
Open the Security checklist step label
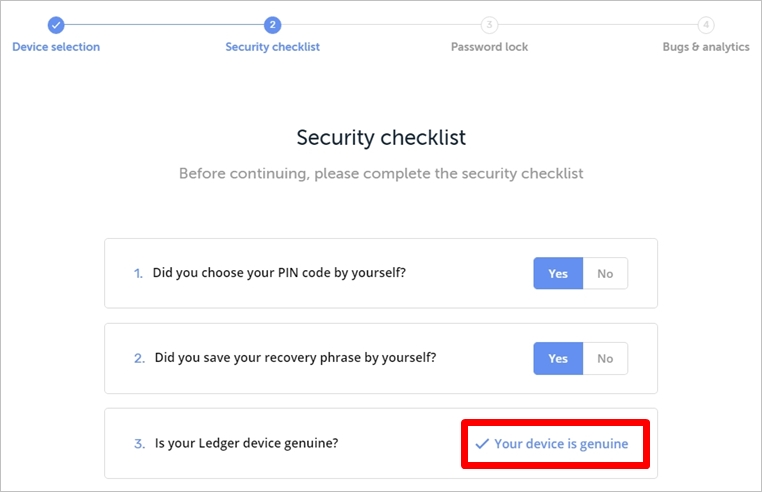272,47
